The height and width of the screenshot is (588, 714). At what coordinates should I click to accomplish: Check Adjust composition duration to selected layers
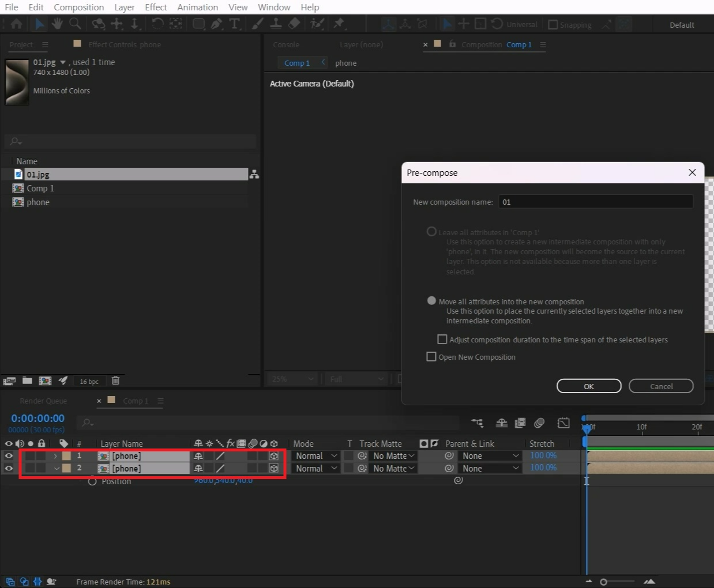coord(442,340)
